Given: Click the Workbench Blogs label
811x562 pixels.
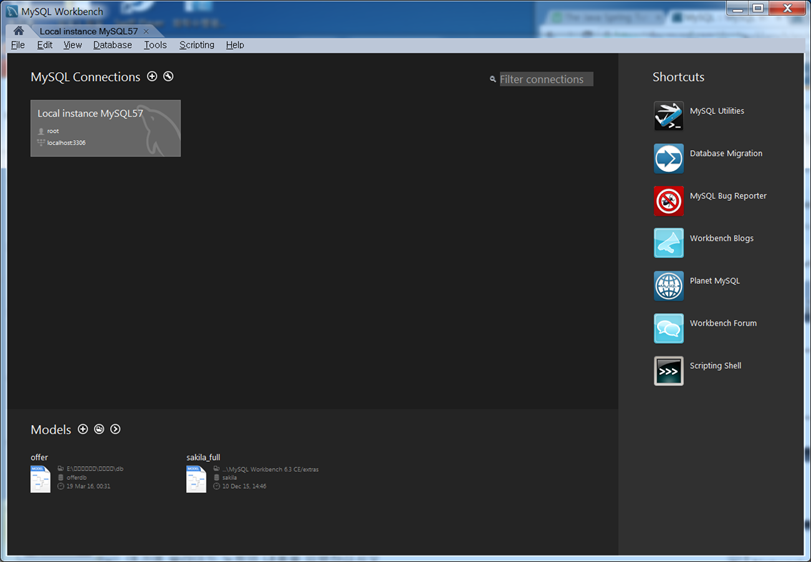Looking at the screenshot, I should (722, 238).
